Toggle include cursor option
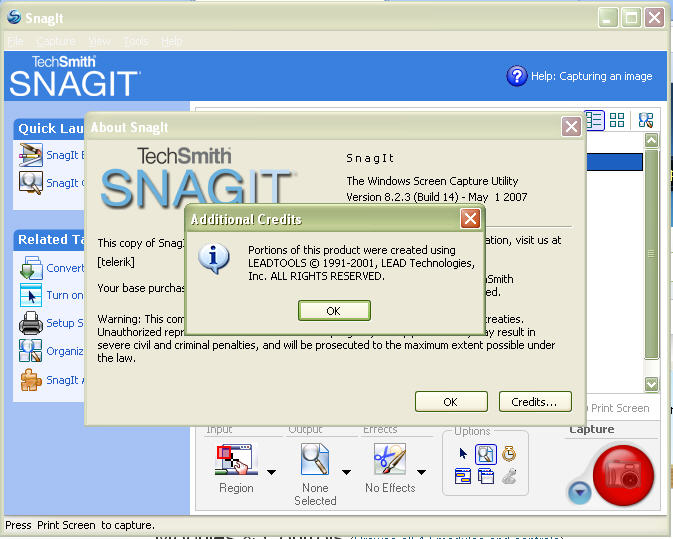Viewport: 673px width, 539px height. click(x=463, y=454)
